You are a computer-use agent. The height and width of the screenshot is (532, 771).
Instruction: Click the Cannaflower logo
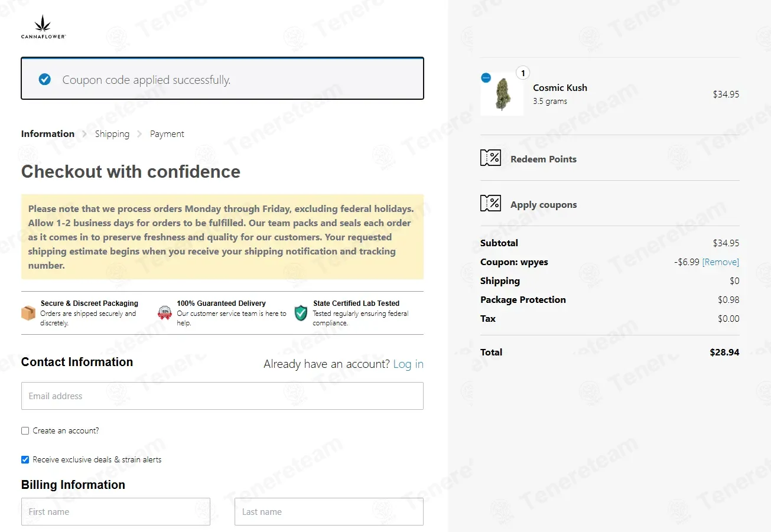click(x=43, y=27)
